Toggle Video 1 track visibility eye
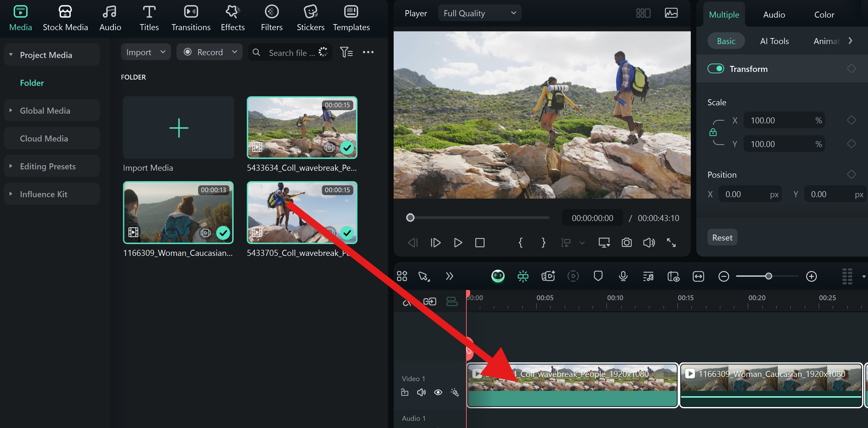Screen dimensions: 868x428 coord(438,392)
